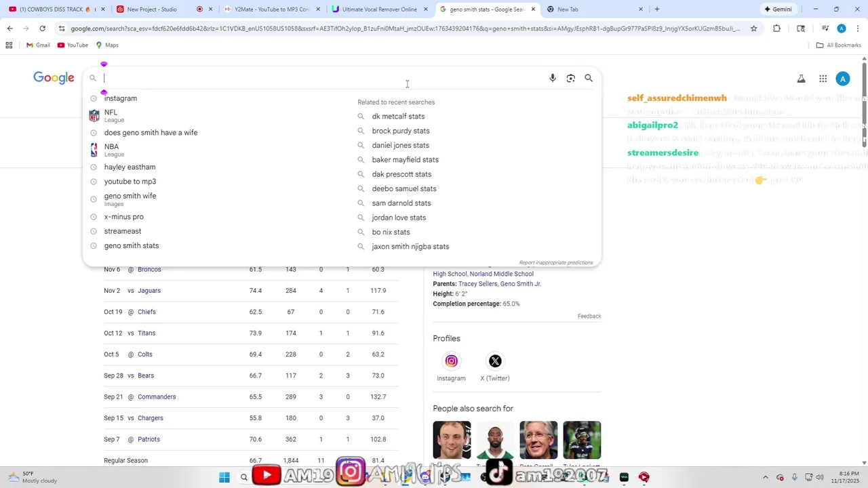Open the clock and date in taskbar
Viewport: 868px width, 488px height.
[844, 477]
